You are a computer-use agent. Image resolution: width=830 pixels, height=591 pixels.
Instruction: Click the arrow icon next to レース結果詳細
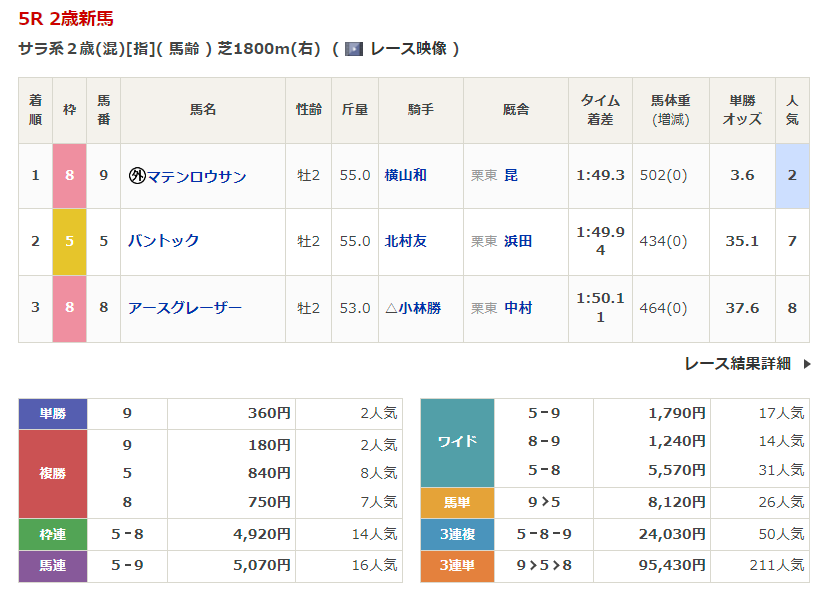click(807, 364)
